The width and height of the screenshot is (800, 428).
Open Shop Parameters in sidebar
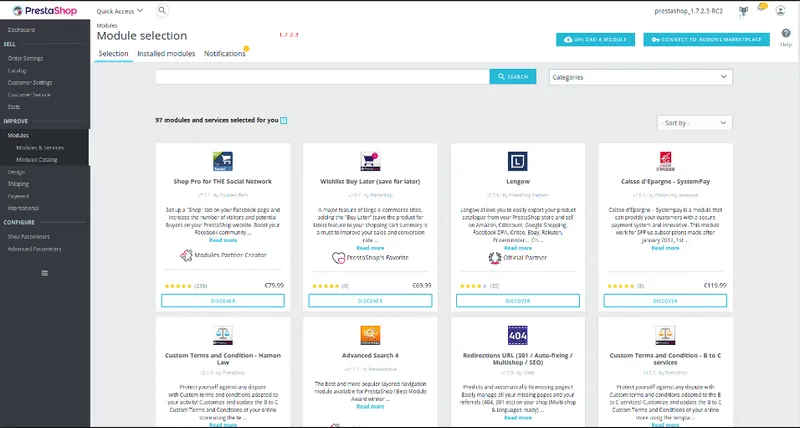tap(29, 237)
